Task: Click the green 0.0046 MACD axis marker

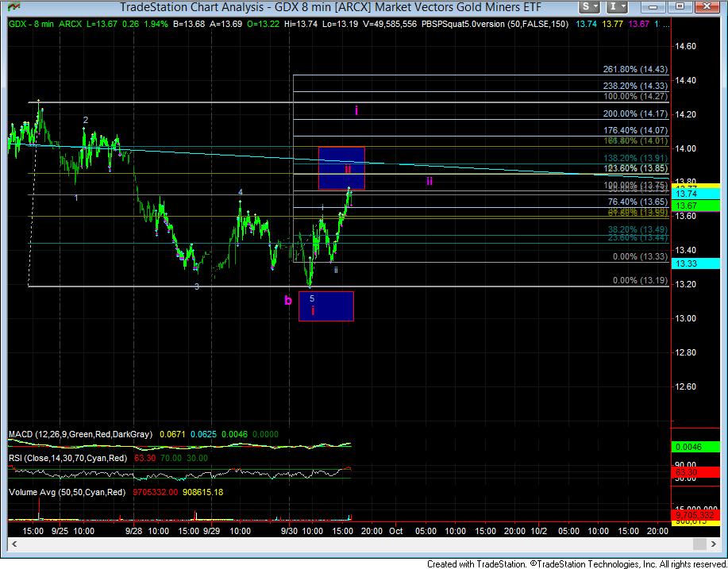Action: click(696, 447)
